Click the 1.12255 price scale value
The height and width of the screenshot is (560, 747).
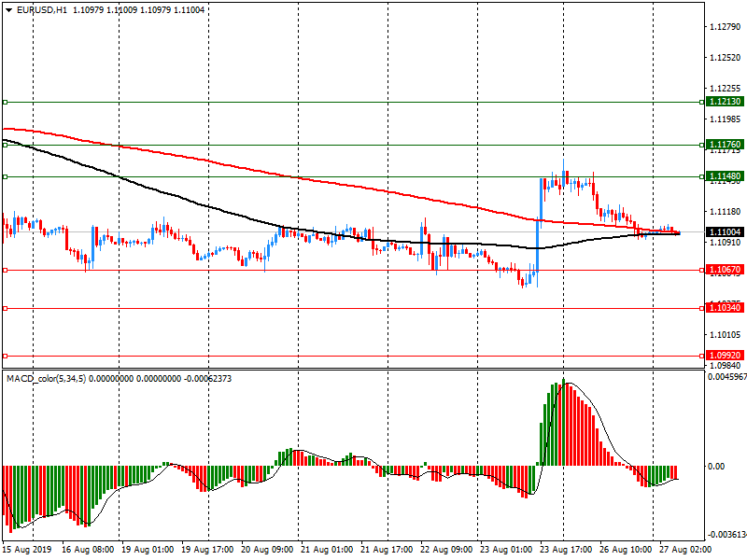(x=726, y=88)
